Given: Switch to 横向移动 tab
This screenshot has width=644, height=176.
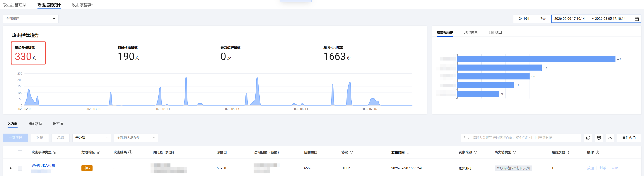Looking at the screenshot, I should [x=35, y=124].
